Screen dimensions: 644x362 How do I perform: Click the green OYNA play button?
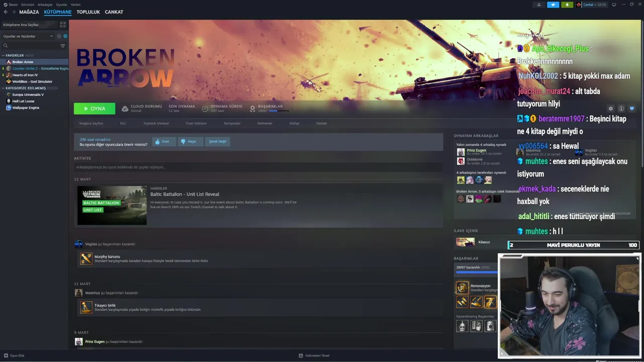coord(95,109)
